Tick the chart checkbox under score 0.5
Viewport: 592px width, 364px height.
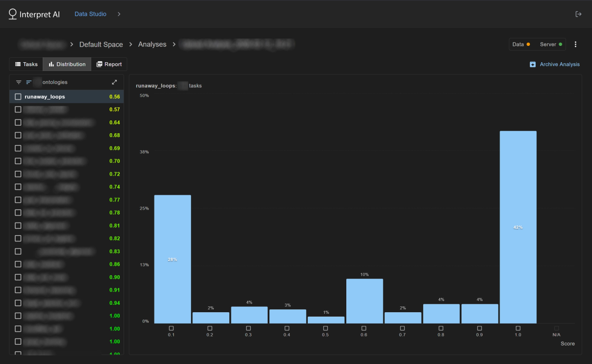325,328
